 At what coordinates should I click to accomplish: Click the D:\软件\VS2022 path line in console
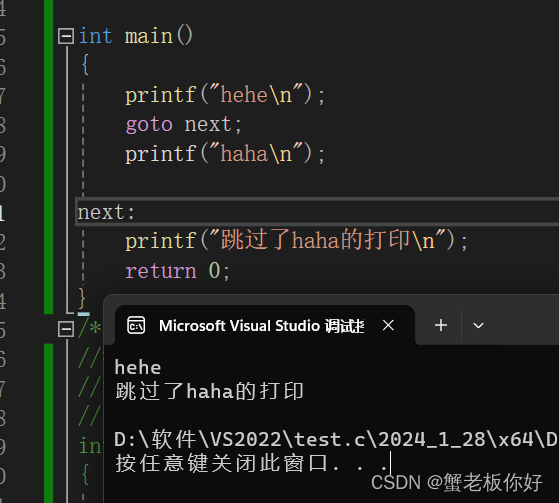(x=336, y=439)
